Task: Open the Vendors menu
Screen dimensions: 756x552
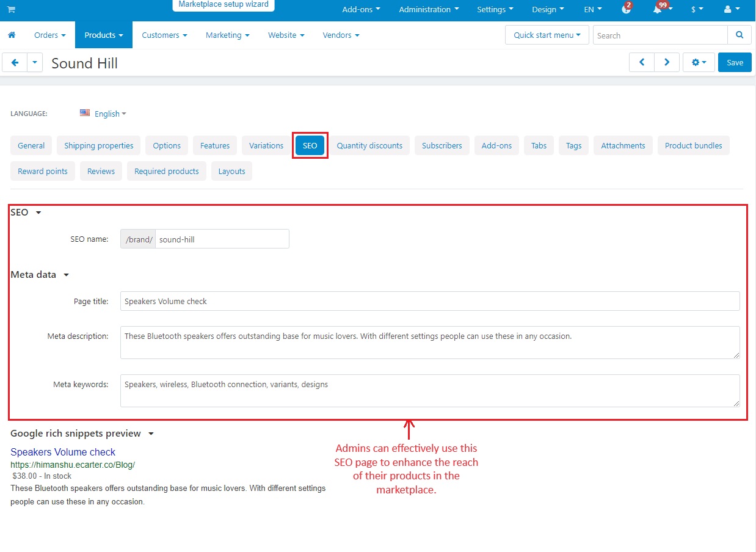Action: 341,35
